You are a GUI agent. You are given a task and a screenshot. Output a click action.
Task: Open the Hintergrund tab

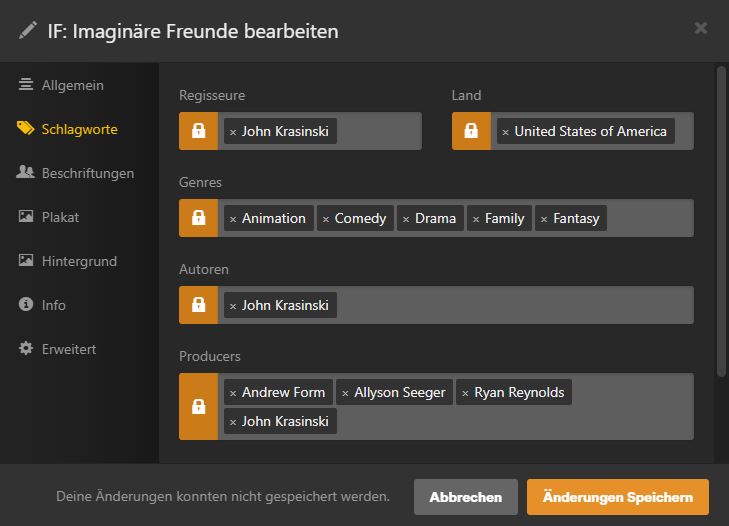[x=79, y=261]
